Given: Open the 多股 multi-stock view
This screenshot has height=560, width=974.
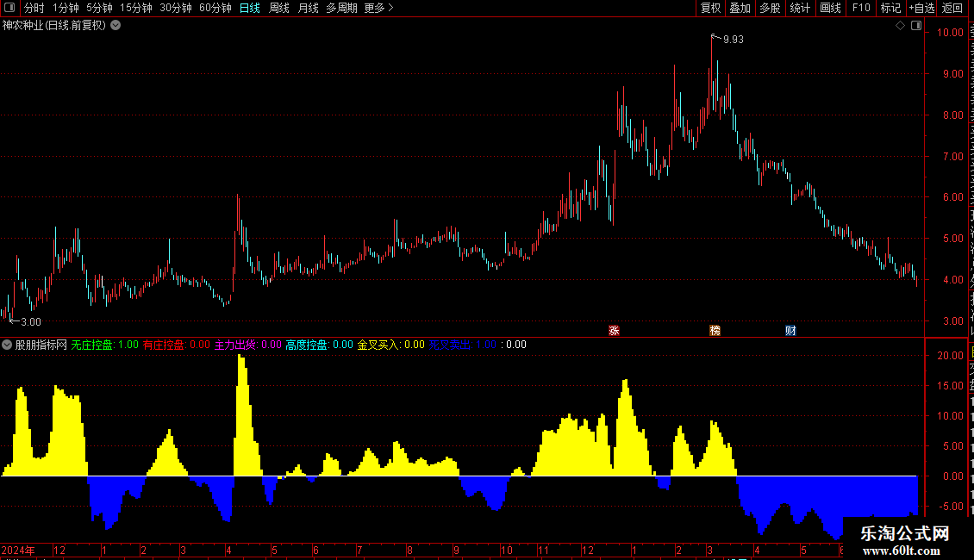Looking at the screenshot, I should click(770, 8).
